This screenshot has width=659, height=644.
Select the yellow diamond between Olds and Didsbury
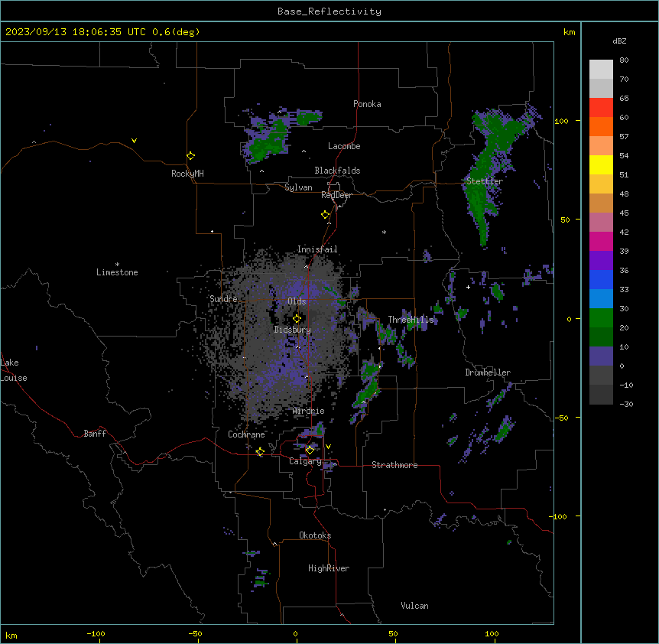click(297, 318)
